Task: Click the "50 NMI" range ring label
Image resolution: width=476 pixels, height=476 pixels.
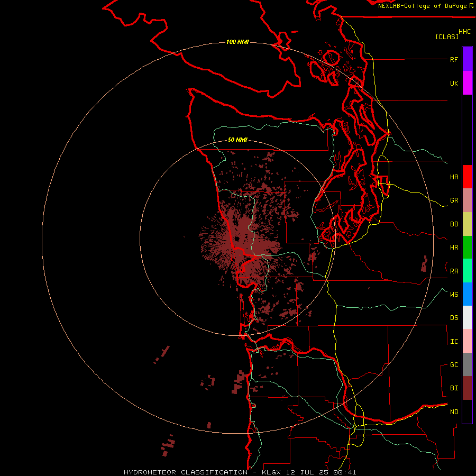Action: [x=237, y=140]
